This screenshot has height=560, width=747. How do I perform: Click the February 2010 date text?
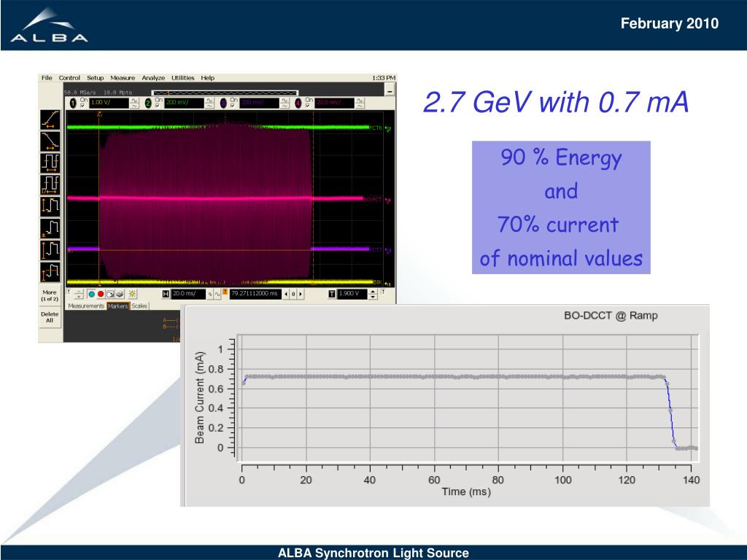click(670, 23)
